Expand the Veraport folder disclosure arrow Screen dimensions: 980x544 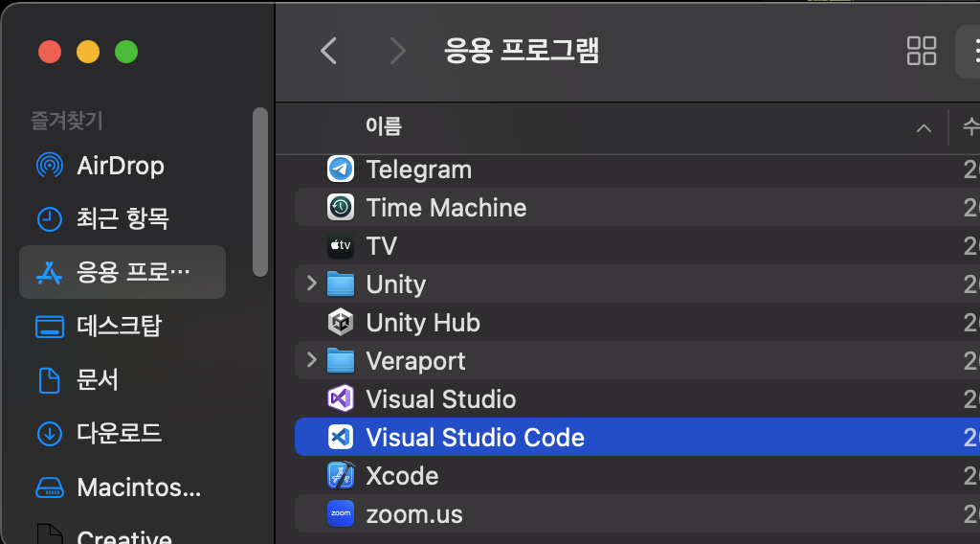click(x=312, y=359)
